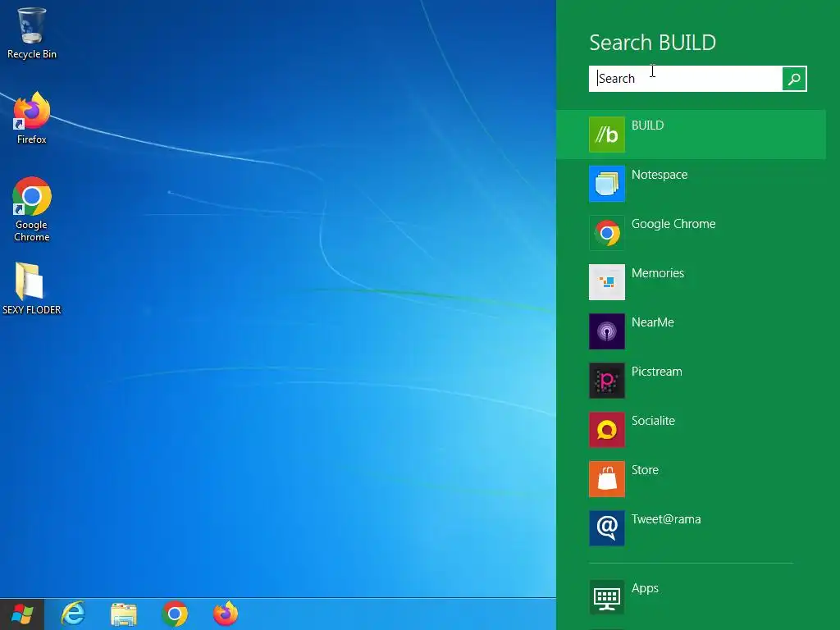Click the Memories app icon
This screenshot has width=840, height=630.
pos(607,282)
